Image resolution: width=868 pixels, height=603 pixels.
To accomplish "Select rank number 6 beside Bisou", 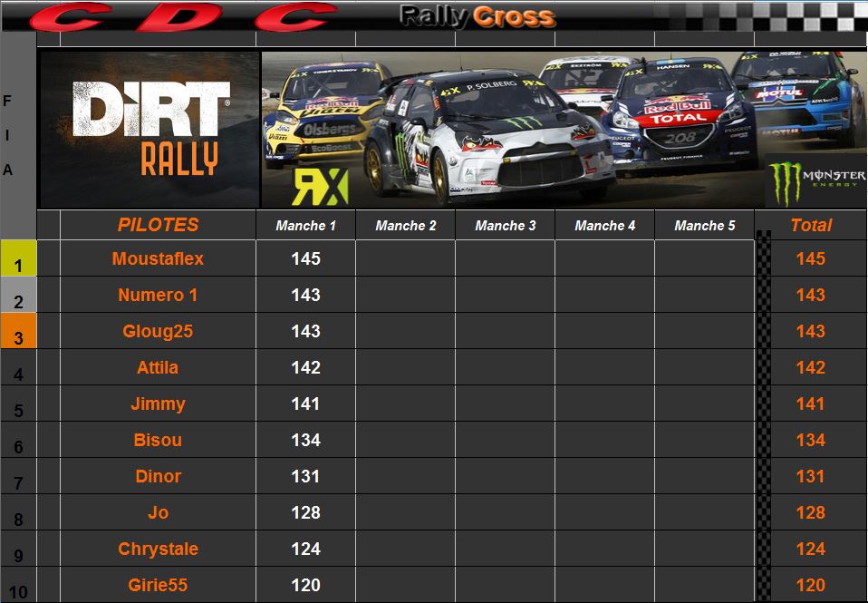I will (18, 447).
